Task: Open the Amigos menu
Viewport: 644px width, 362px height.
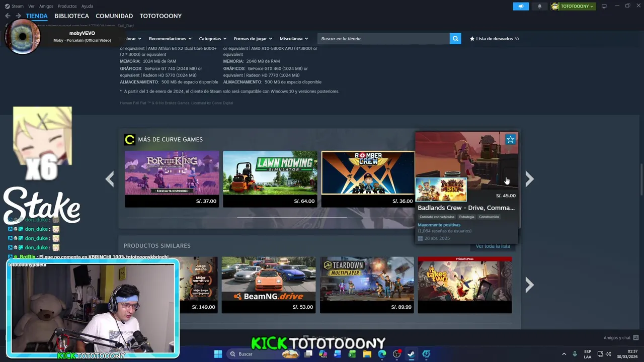Action: click(46, 6)
